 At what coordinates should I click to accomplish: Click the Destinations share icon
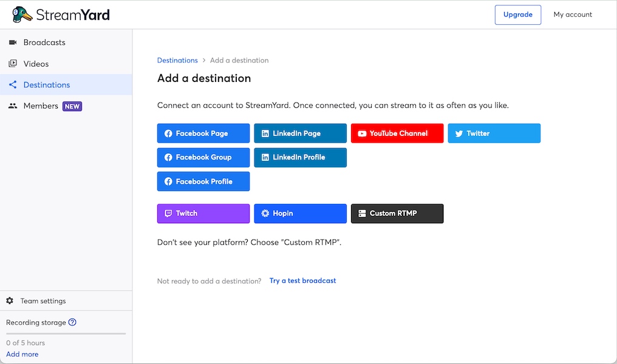(13, 84)
